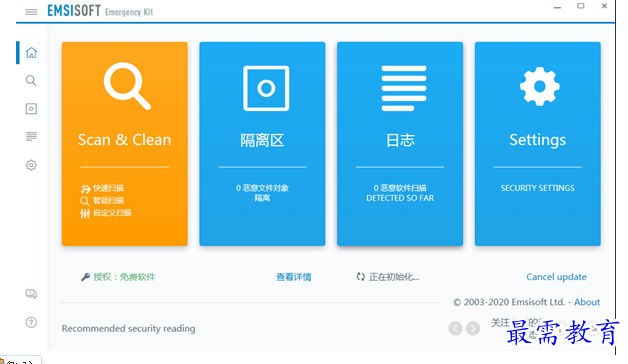Open the Help question mark icon
Screen dimensions: 628x364
(x=31, y=322)
